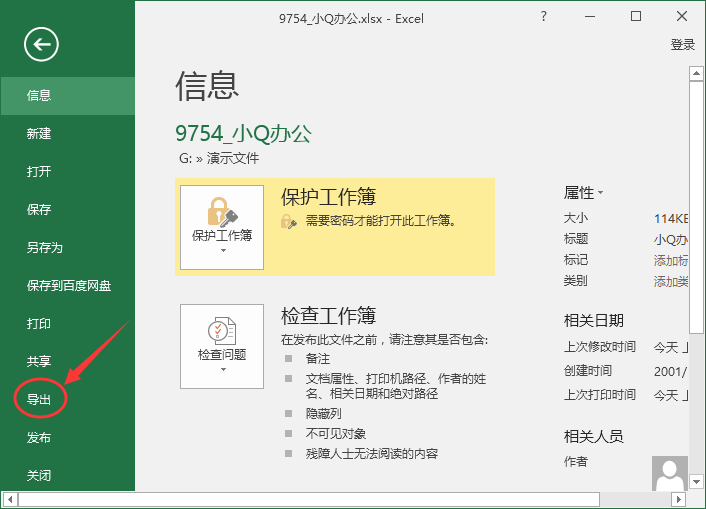Click the 上次修改时间 label
Viewport: 706px width, 509px height.
coord(600,347)
